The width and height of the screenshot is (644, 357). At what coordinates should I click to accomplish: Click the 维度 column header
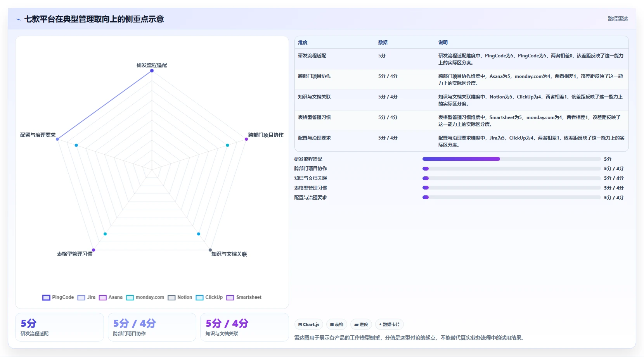point(303,43)
